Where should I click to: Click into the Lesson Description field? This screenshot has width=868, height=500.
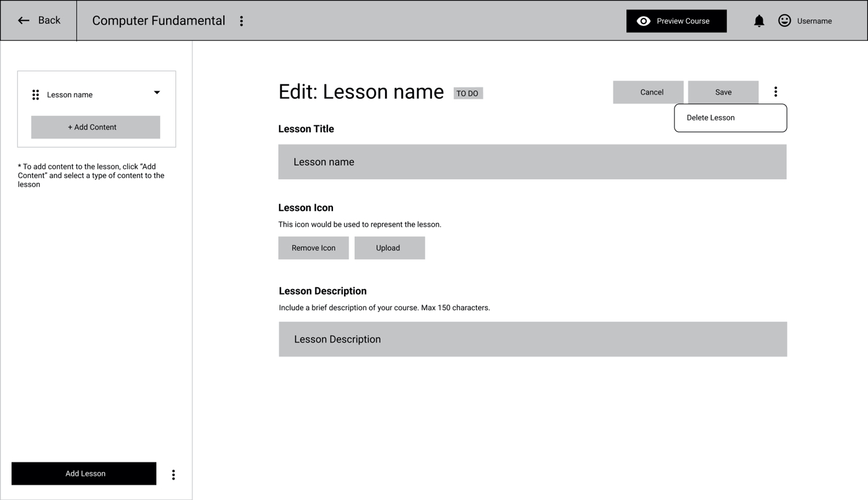pyautogui.click(x=533, y=339)
